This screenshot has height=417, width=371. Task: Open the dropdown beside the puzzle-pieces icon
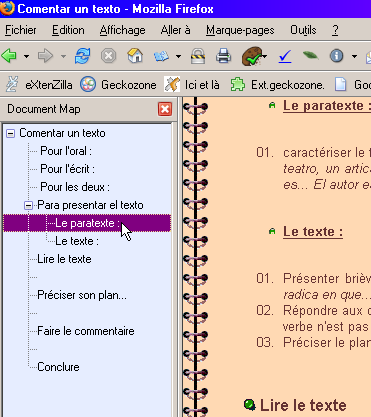(x=179, y=56)
